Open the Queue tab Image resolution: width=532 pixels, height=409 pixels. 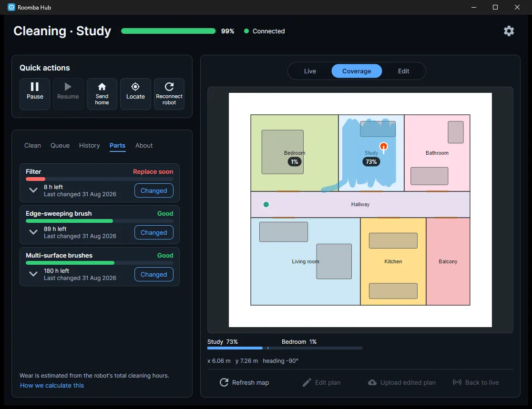[60, 145]
